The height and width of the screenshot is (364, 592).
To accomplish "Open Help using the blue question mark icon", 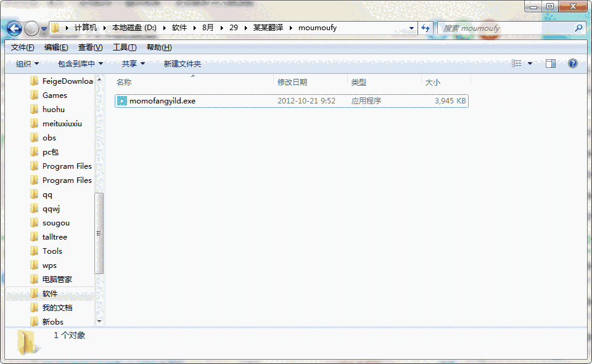I will click(x=572, y=63).
